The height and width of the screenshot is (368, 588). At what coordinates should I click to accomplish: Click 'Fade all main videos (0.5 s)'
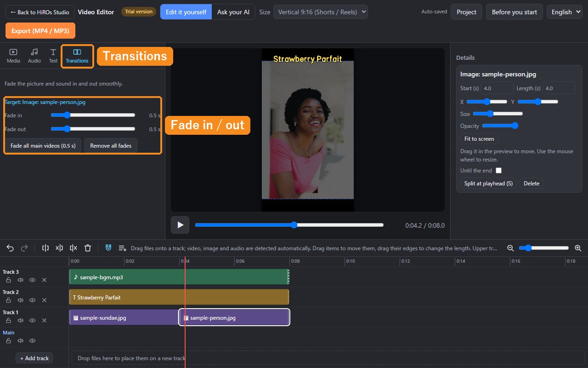tap(43, 146)
